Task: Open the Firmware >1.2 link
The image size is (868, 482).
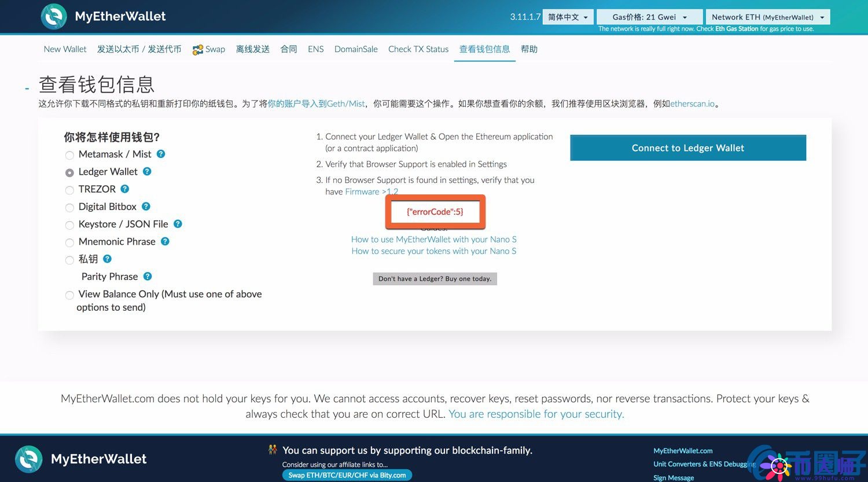Action: [x=372, y=192]
